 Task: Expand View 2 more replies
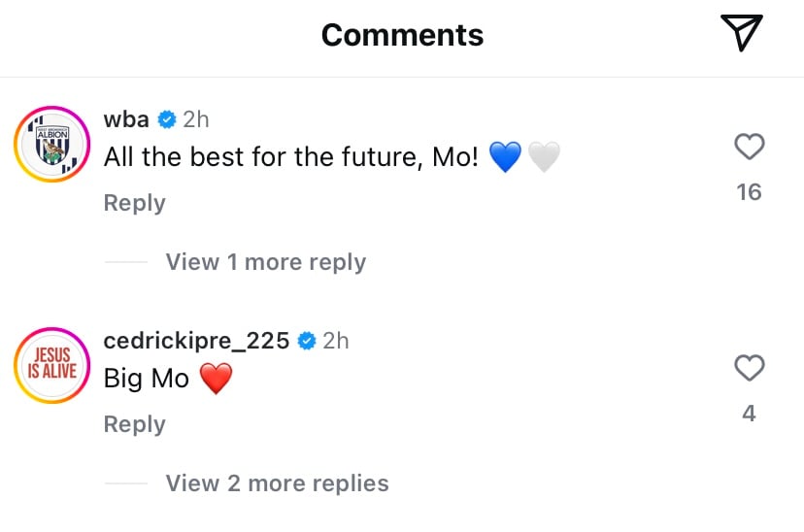coord(277,483)
